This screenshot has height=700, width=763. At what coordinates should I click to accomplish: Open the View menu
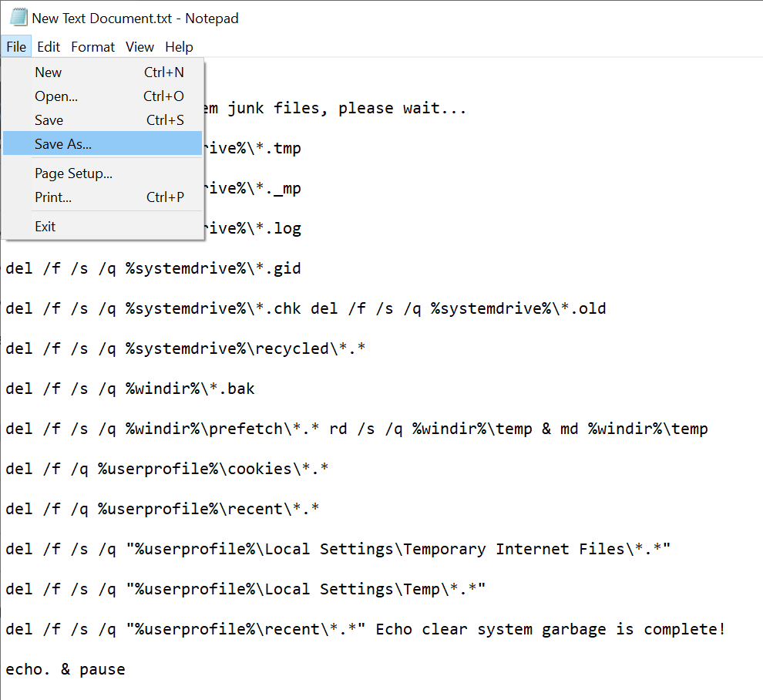click(139, 47)
